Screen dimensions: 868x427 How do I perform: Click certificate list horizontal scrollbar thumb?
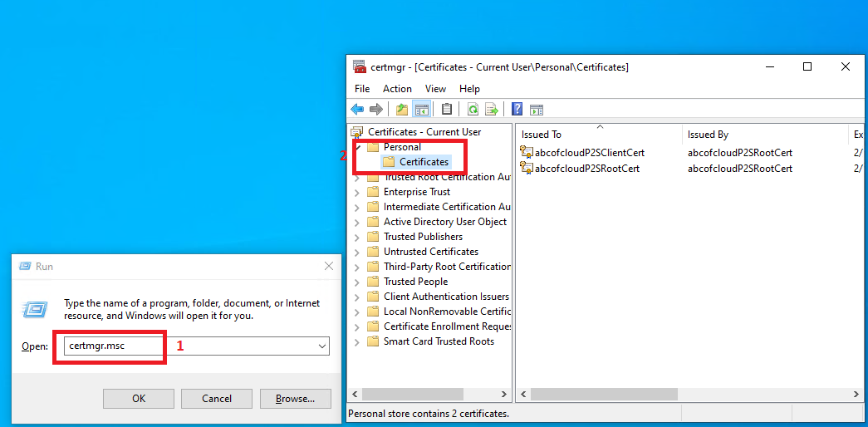(x=603, y=395)
